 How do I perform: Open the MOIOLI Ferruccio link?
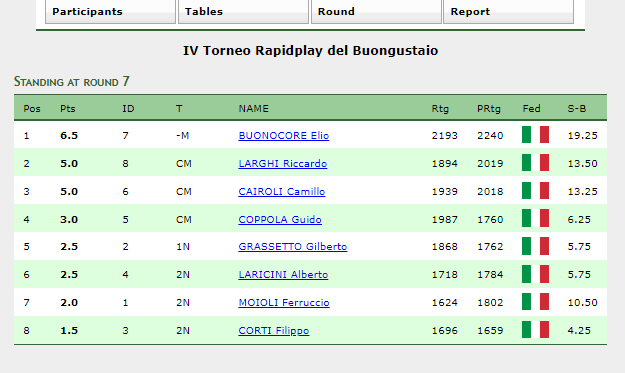coord(284,302)
